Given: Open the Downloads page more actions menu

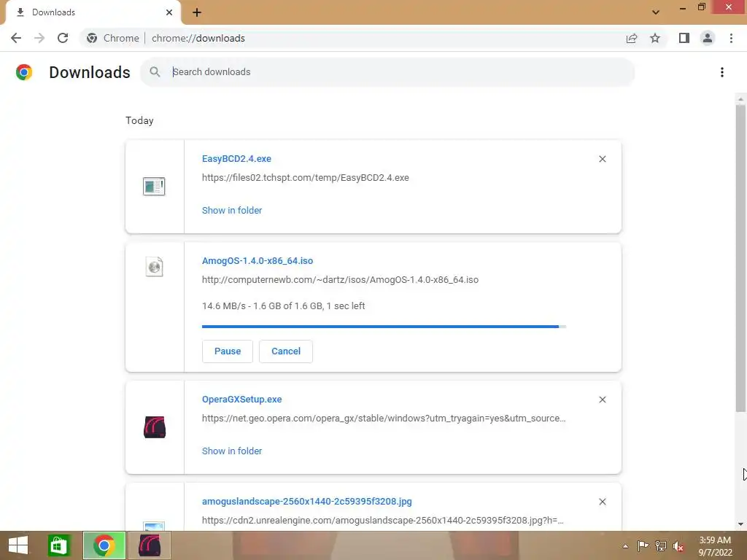Looking at the screenshot, I should 722,72.
